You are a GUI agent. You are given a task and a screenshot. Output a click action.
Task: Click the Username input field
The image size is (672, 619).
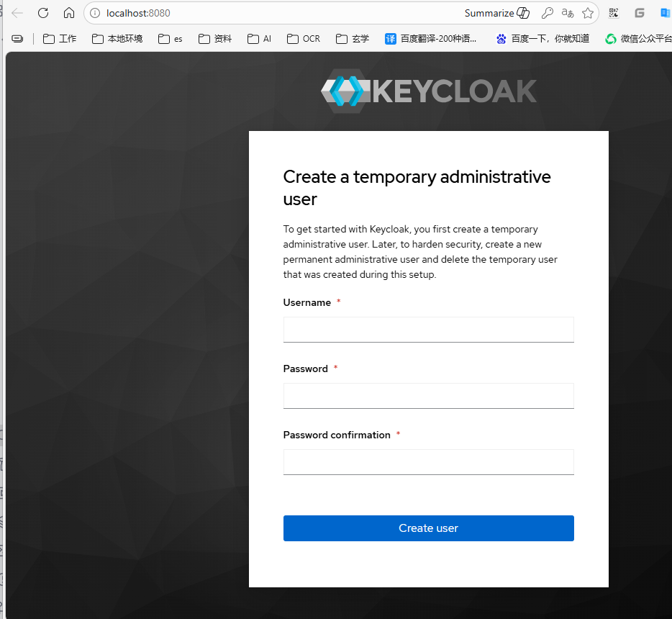[428, 330]
